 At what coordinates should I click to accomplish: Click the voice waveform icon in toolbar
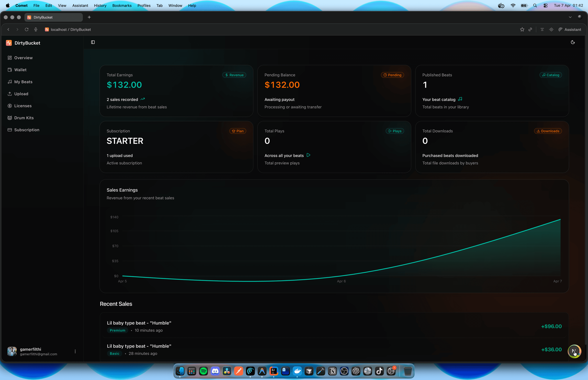551,30
